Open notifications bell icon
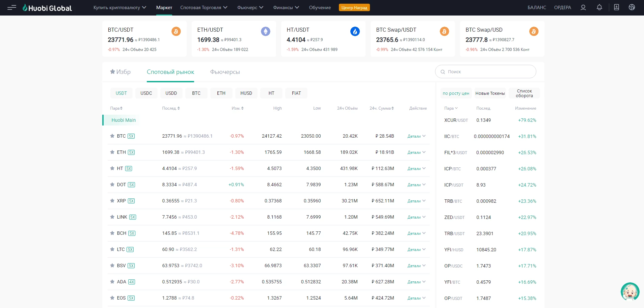Screen dimensions: 644x308 coord(599,7)
